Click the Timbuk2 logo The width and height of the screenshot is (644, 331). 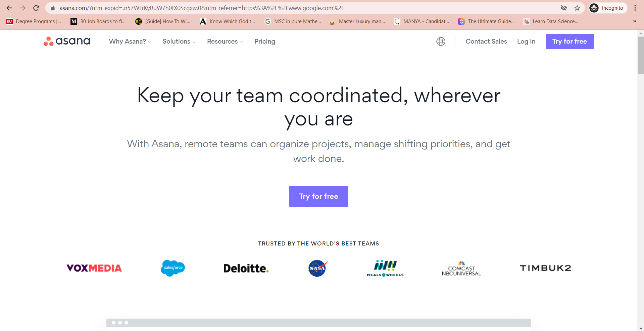tap(545, 268)
